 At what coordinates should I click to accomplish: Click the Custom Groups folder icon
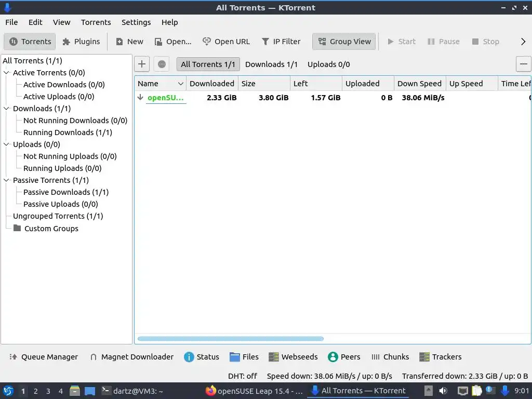point(17,228)
